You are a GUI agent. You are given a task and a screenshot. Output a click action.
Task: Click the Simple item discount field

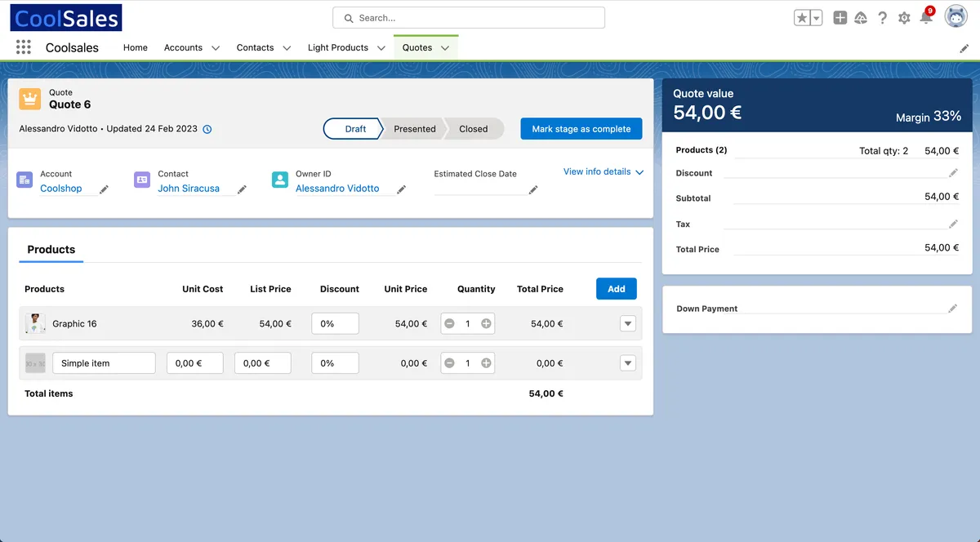coord(335,363)
